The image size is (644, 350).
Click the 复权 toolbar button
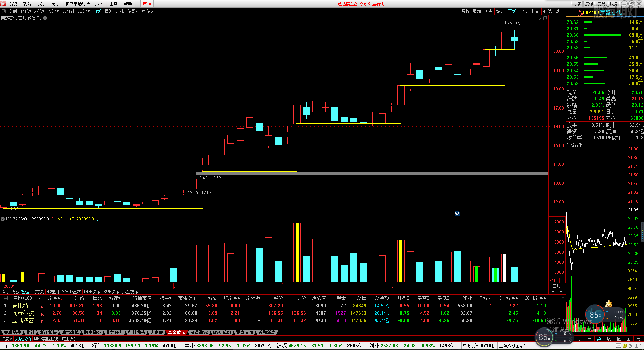tap(465, 11)
